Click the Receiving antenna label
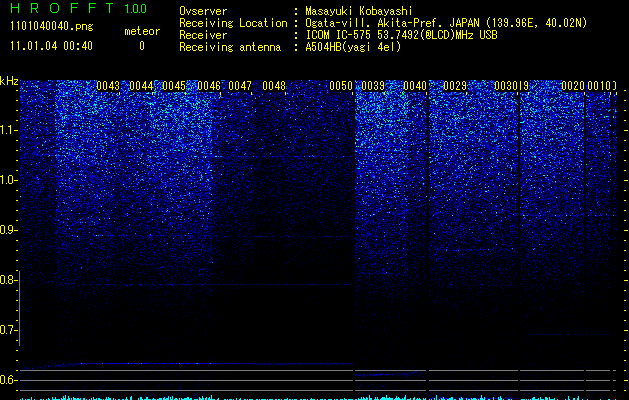This screenshot has height=400, width=629. [230, 47]
